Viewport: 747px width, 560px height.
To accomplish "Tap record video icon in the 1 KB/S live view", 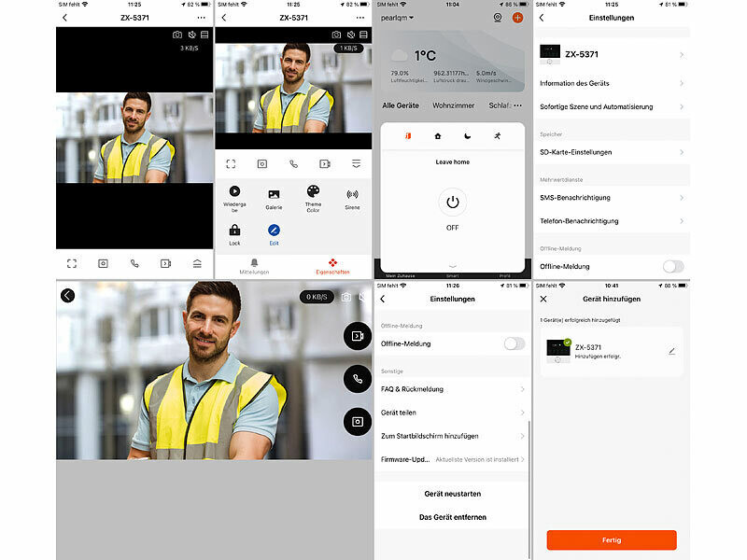I will (325, 164).
